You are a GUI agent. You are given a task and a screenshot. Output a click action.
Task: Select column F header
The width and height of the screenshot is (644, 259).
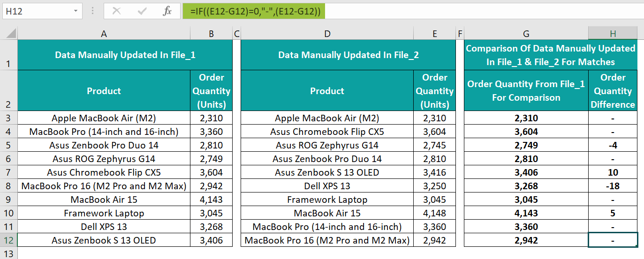click(x=460, y=34)
